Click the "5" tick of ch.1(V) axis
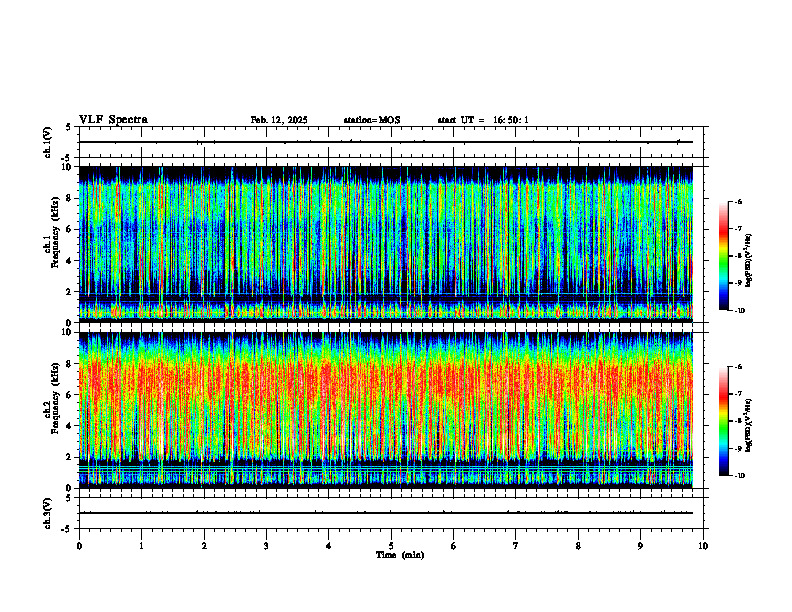This screenshot has width=792, height=612. pyautogui.click(x=69, y=127)
